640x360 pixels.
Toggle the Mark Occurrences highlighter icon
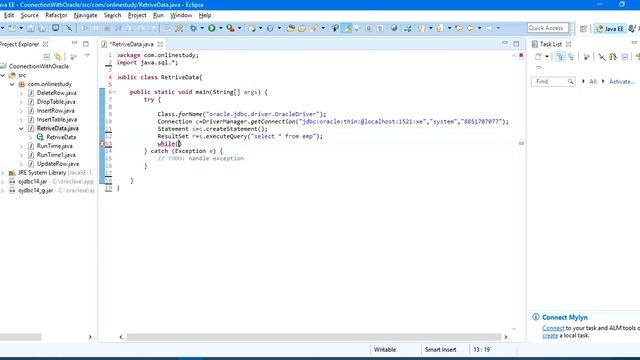coord(347,28)
